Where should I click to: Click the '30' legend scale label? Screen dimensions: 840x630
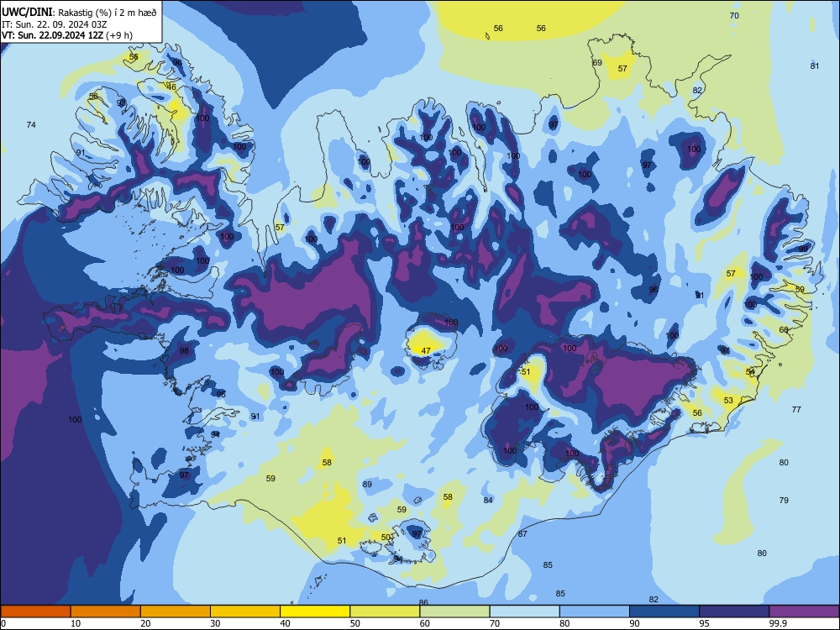(215, 623)
